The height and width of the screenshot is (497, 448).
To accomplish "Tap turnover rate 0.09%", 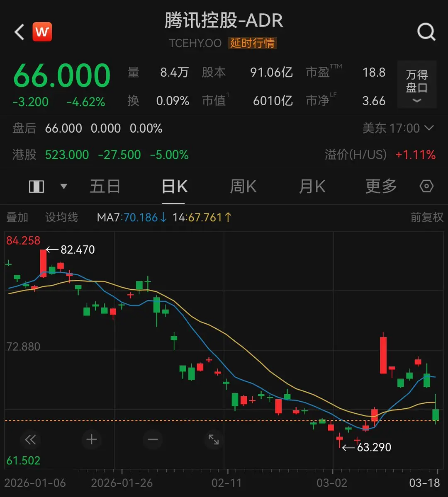I will [x=173, y=101].
